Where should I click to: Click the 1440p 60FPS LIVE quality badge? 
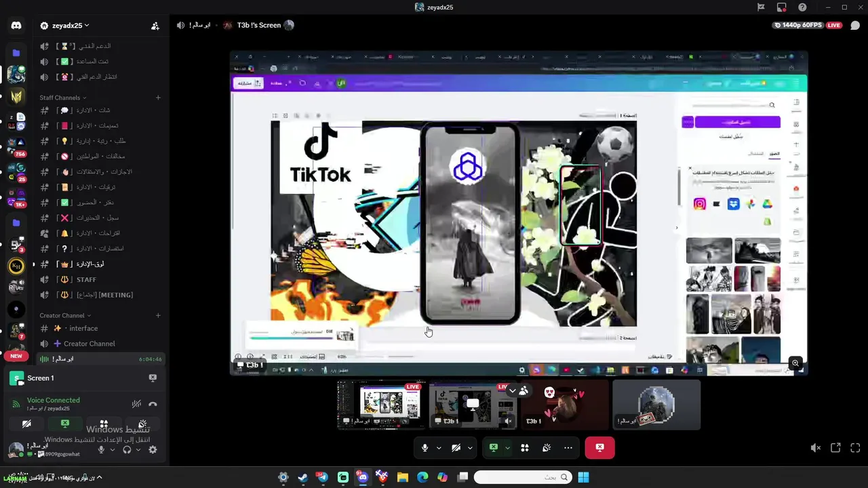(x=808, y=25)
